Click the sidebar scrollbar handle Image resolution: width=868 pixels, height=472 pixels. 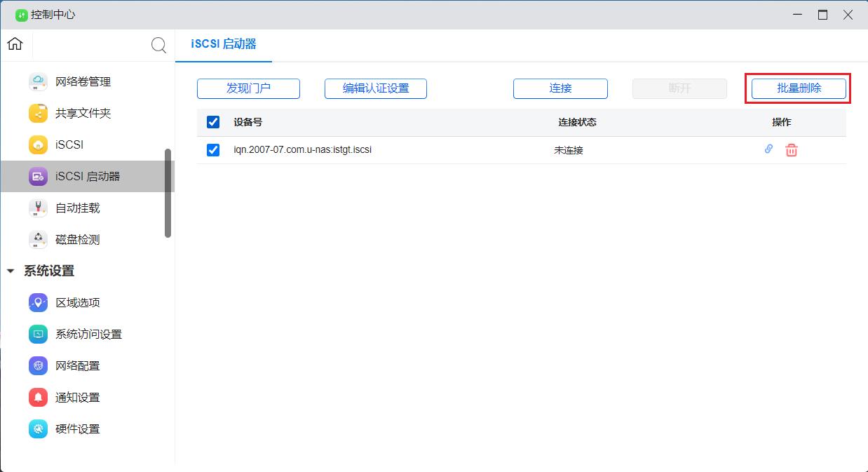[169, 189]
